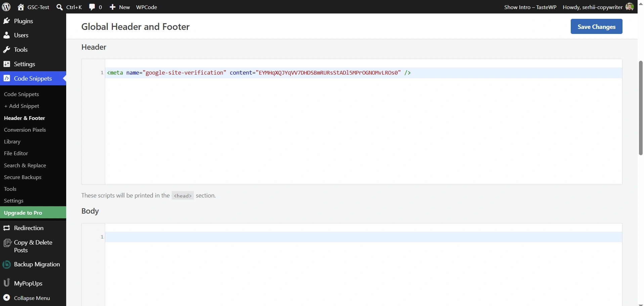Click the Backup Migration icon
Image resolution: width=644 pixels, height=306 pixels.
(x=6, y=264)
